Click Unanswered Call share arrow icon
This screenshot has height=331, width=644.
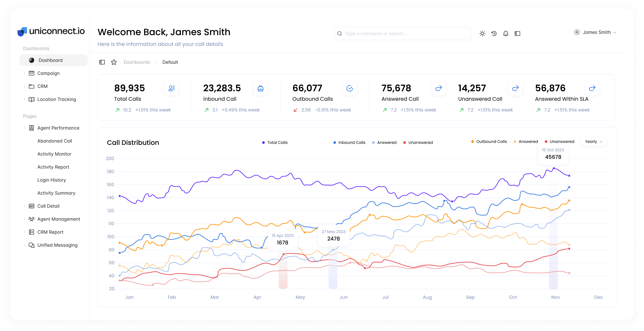pos(516,88)
